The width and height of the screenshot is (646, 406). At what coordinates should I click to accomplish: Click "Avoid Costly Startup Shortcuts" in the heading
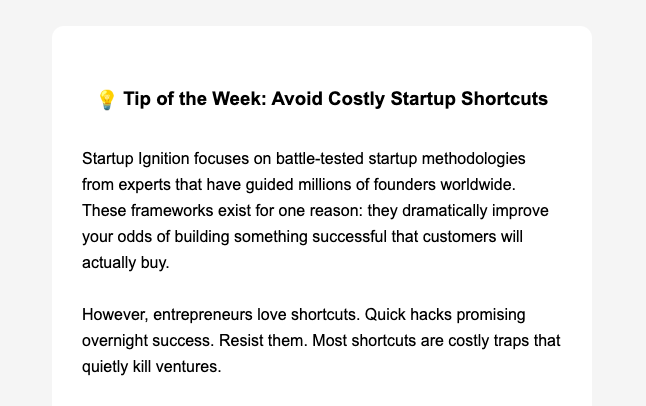(x=410, y=100)
